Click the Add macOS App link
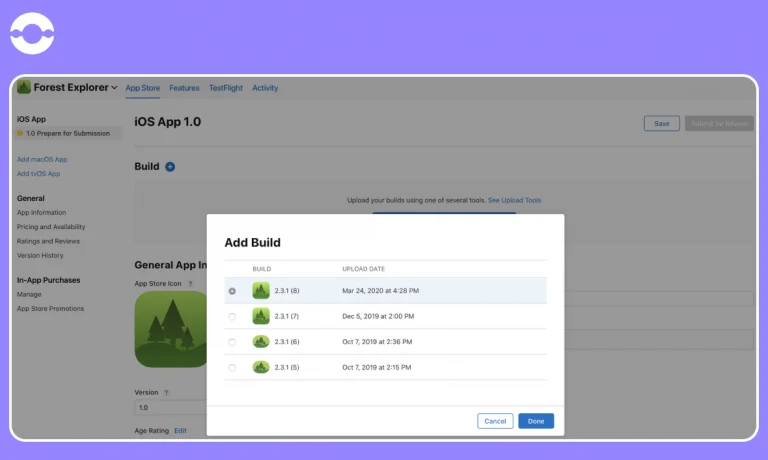This screenshot has height=460, width=768. [x=42, y=159]
